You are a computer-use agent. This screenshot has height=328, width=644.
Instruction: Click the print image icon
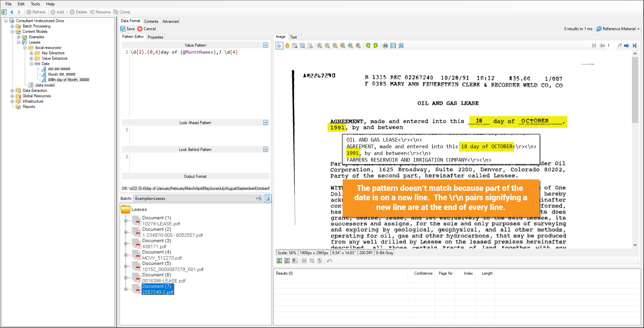385,46
